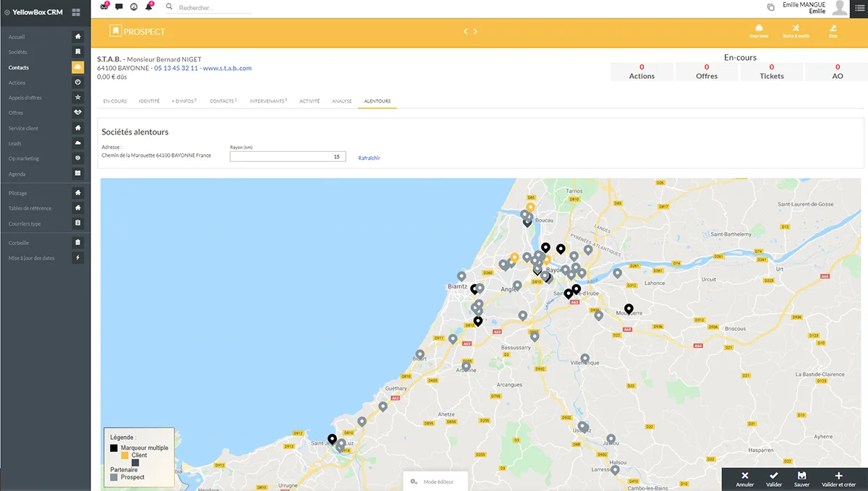Open the Pilotage sidebar icon
Viewport: 868px width, 491px height.
78,193
